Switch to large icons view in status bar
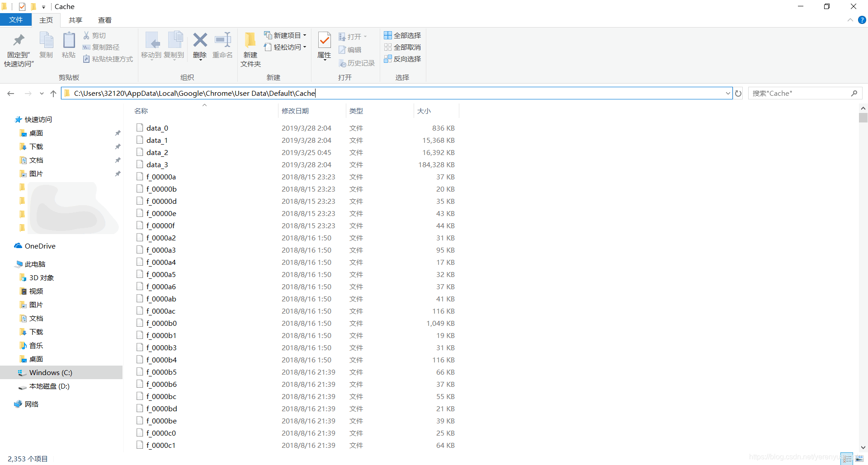Image resolution: width=868 pixels, height=465 pixels. coord(859,459)
